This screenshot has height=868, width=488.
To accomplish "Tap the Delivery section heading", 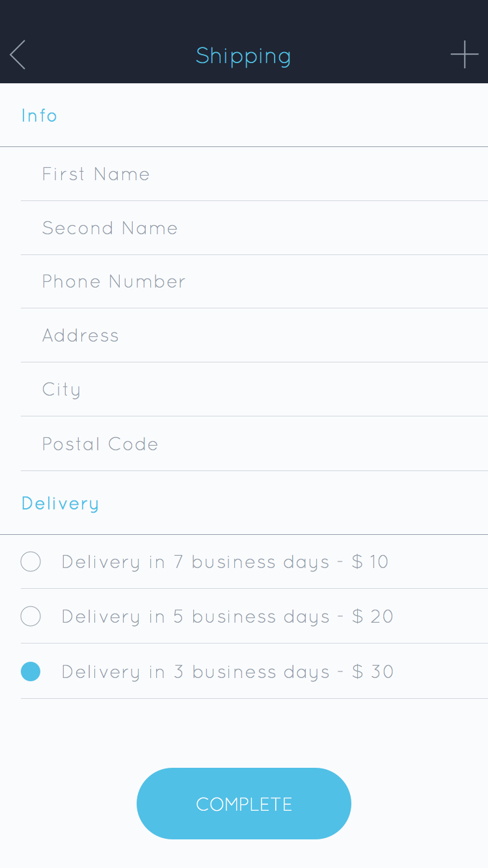I will tap(60, 504).
